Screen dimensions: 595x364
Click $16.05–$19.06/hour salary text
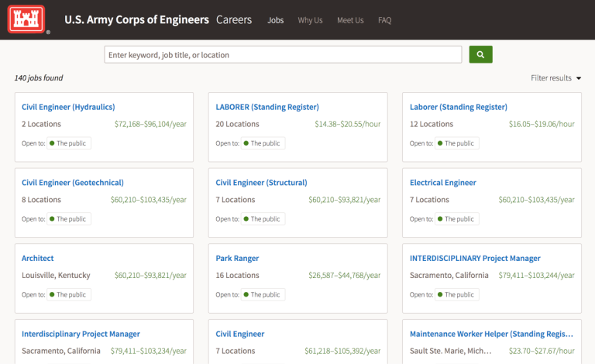tap(542, 124)
